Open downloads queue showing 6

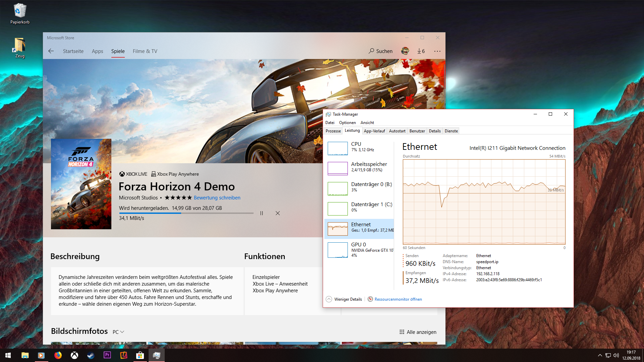[x=421, y=51]
